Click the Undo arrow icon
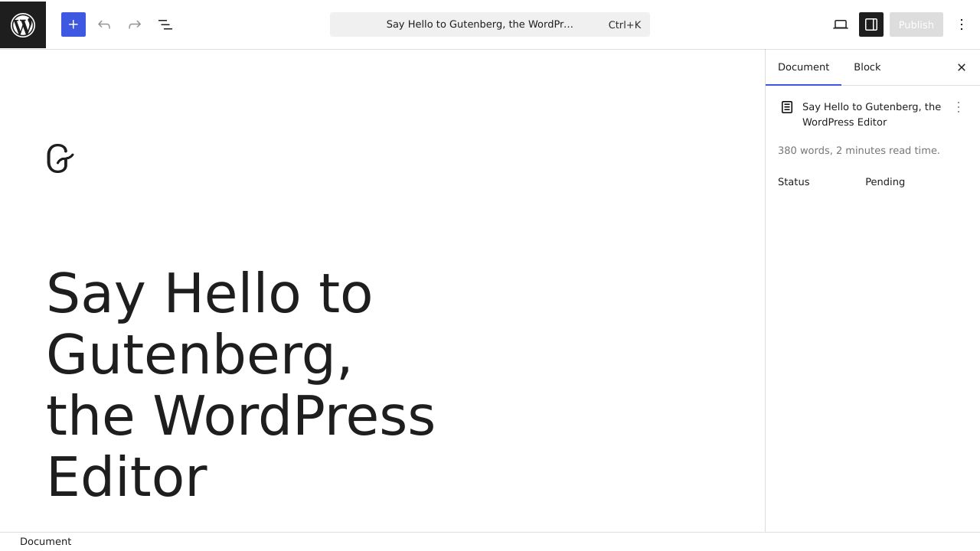The height and width of the screenshot is (551, 980). tap(104, 24)
